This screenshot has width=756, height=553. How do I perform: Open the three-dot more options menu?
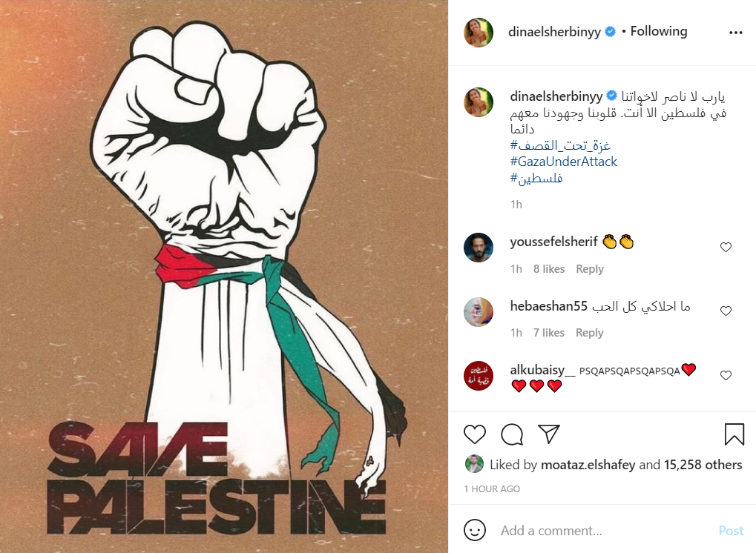click(736, 33)
